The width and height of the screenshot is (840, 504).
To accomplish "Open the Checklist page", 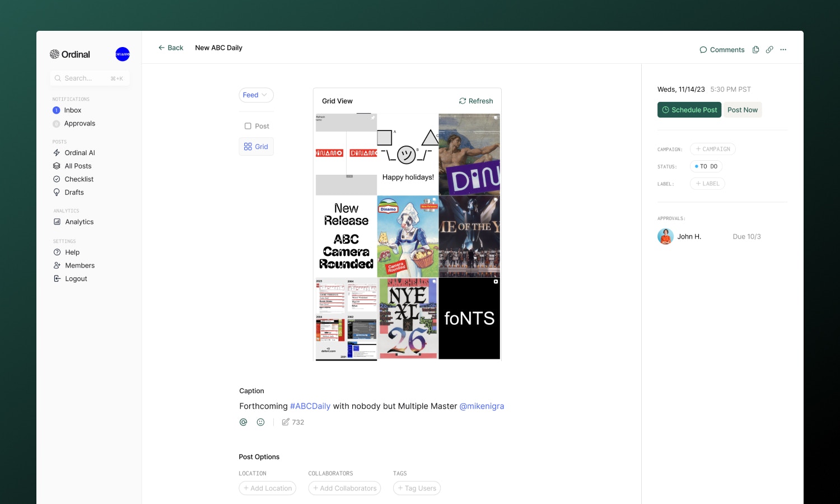I will point(79,179).
